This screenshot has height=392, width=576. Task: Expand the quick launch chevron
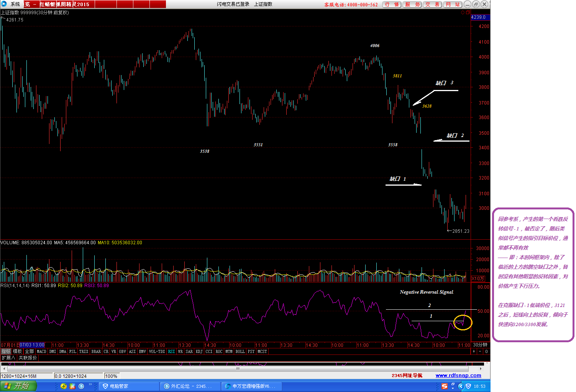click(91, 384)
